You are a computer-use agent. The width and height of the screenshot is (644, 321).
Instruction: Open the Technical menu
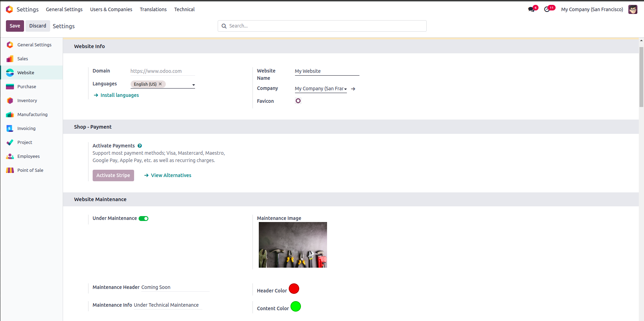pyautogui.click(x=184, y=9)
